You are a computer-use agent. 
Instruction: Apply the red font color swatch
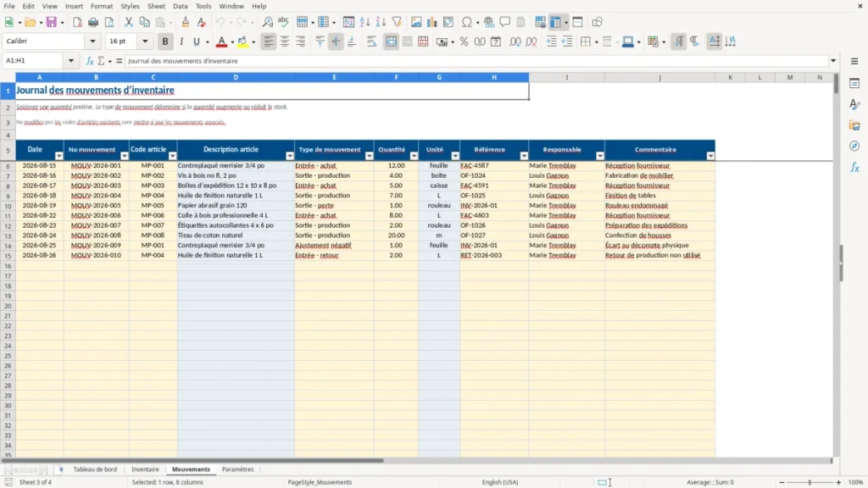point(221,42)
